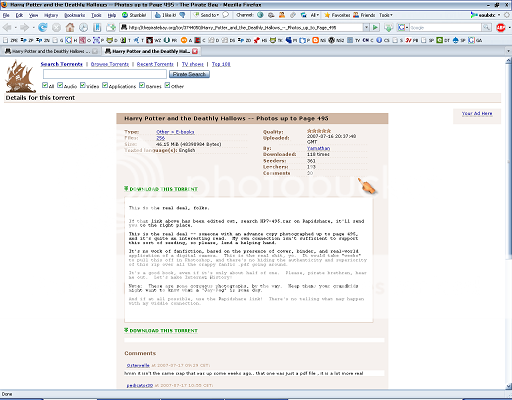Click the globe channel icon

click(x=260, y=15)
